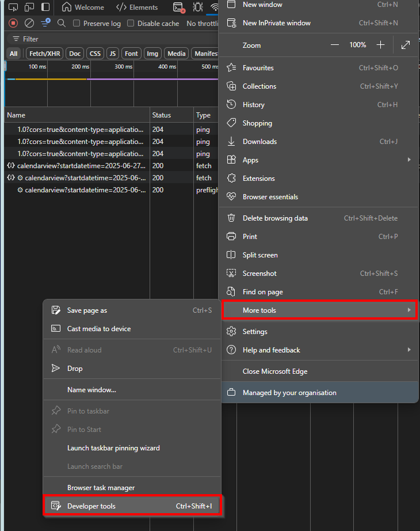420x531 pixels.
Task: Click the 300 ms timeline marker
Action: click(124, 67)
